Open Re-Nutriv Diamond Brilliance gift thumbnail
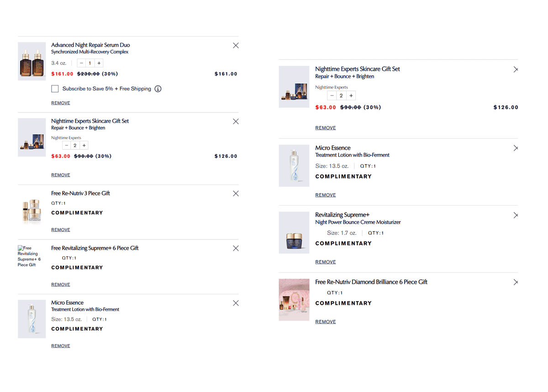The width and height of the screenshot is (548, 392). (294, 300)
